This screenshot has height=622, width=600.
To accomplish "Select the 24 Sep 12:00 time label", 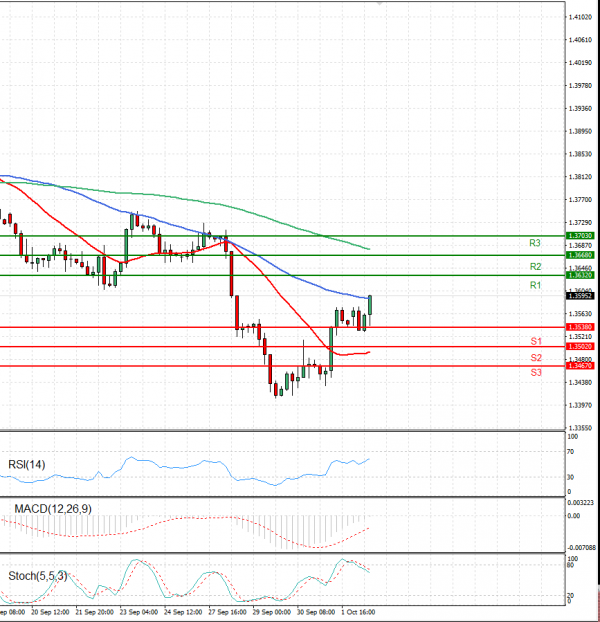I will coord(183,612).
